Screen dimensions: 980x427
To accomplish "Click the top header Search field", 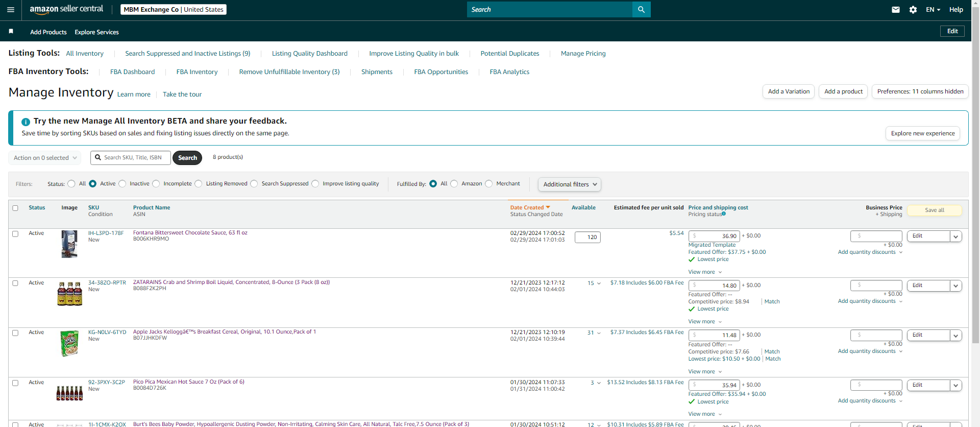I will coord(549,9).
